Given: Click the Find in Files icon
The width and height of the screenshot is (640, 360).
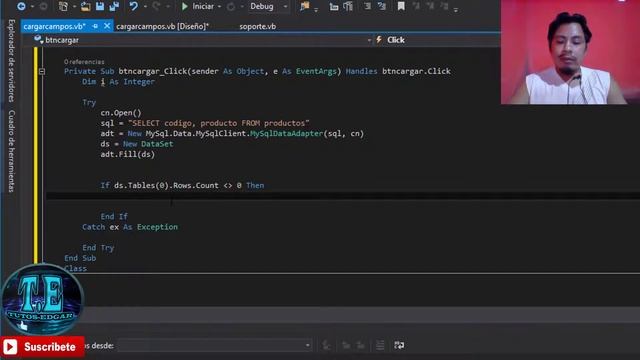Looking at the screenshot, I should [x=304, y=6].
